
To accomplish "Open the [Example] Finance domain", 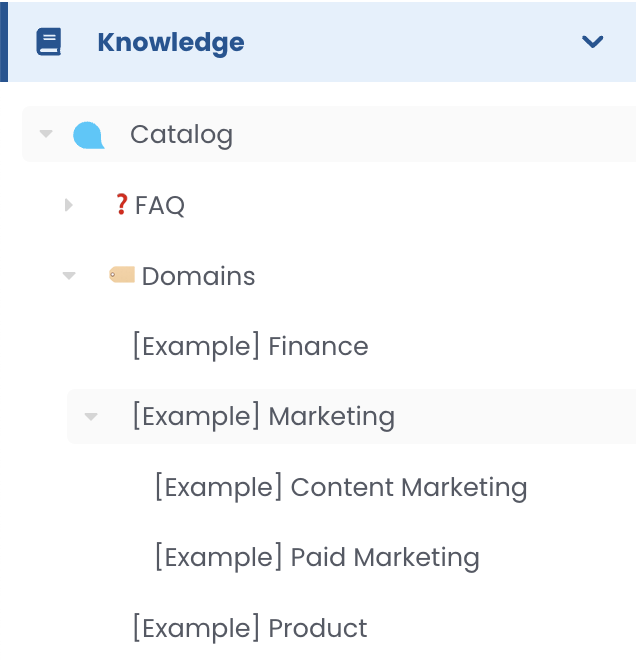I will pyautogui.click(x=250, y=346).
